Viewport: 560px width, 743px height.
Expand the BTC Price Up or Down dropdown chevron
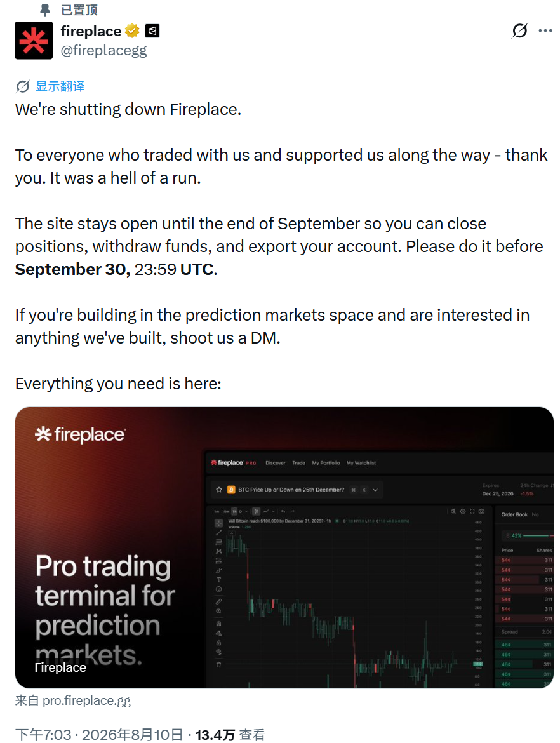click(x=375, y=490)
